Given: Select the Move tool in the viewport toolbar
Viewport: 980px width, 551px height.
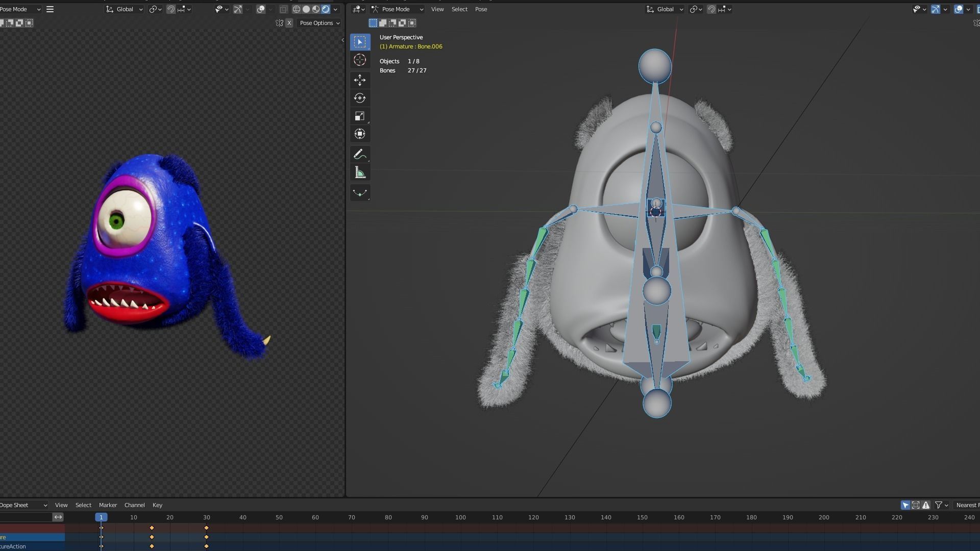Looking at the screenshot, I should (360, 80).
